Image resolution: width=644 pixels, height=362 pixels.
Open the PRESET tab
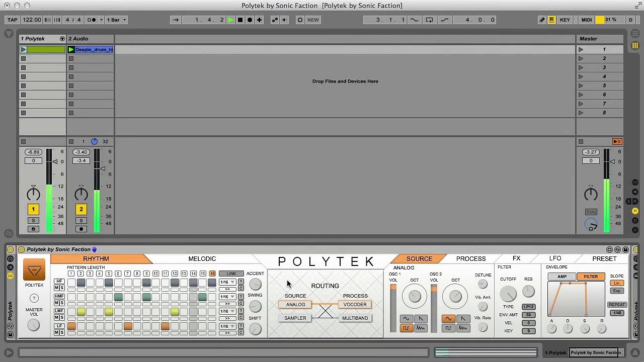pyautogui.click(x=604, y=258)
